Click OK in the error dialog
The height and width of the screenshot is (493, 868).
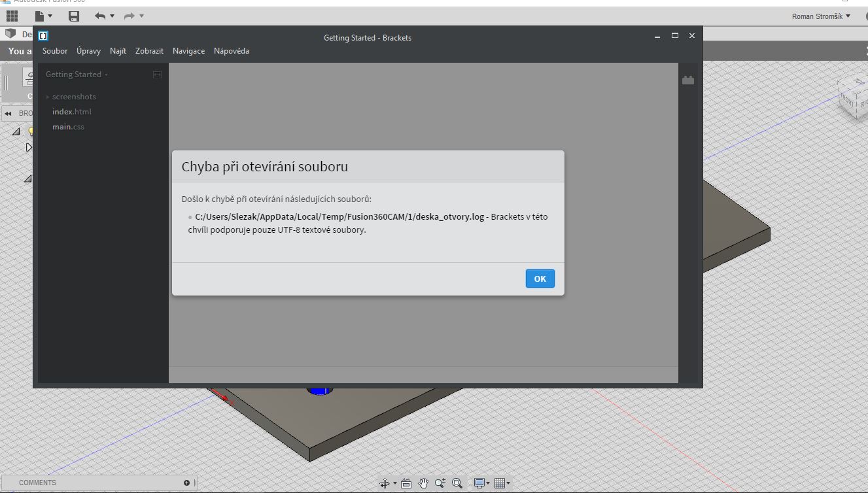pos(540,279)
